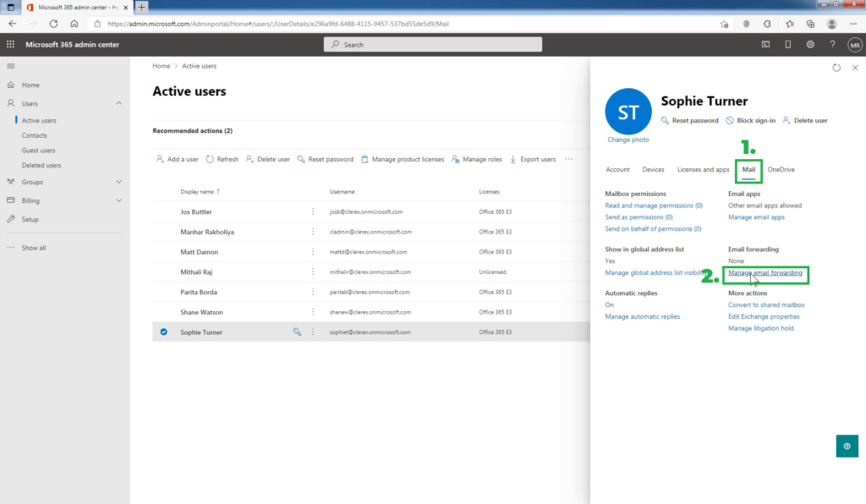Open browser settings and more menu
Viewport: 866px width, 504px height.
pyautogui.click(x=853, y=24)
